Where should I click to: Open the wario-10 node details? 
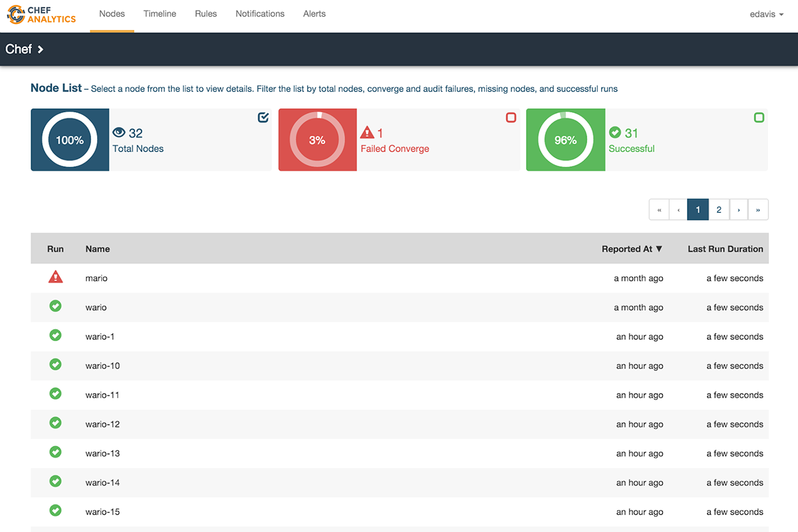pos(102,366)
